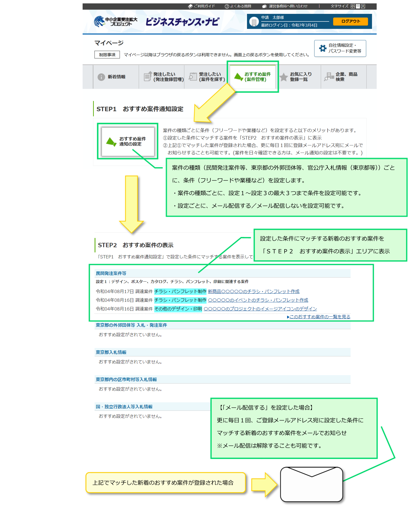Open 〇〇〇〇〇のプロジェクトのイメージアイコンのデザイン link
The height and width of the screenshot is (509, 420).
[x=260, y=309]
